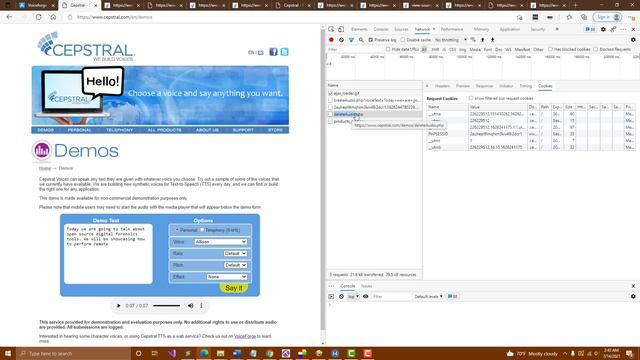This screenshot has height=360, width=640.
Task: Import HAR file upload arrow
Action: click(482, 40)
